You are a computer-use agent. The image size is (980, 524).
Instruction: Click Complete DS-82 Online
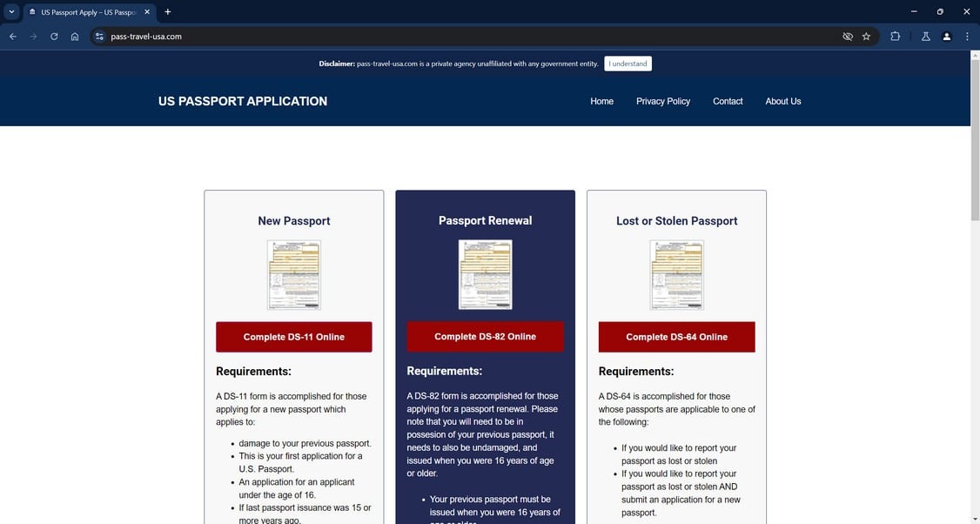[x=485, y=336]
